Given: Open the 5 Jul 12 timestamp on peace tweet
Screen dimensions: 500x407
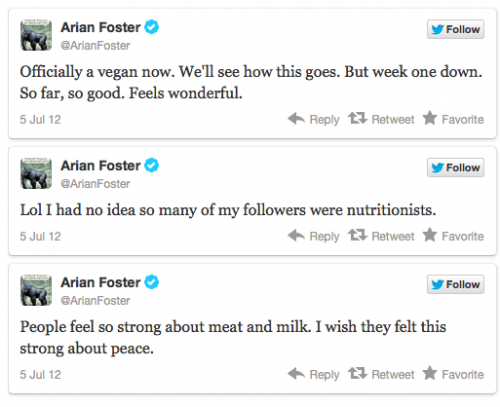Looking at the screenshot, I should pyautogui.click(x=40, y=375).
